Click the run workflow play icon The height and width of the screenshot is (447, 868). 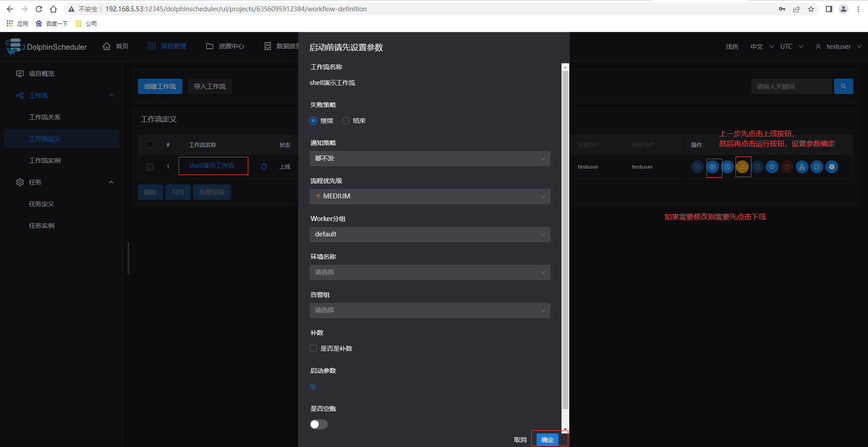[x=712, y=167]
